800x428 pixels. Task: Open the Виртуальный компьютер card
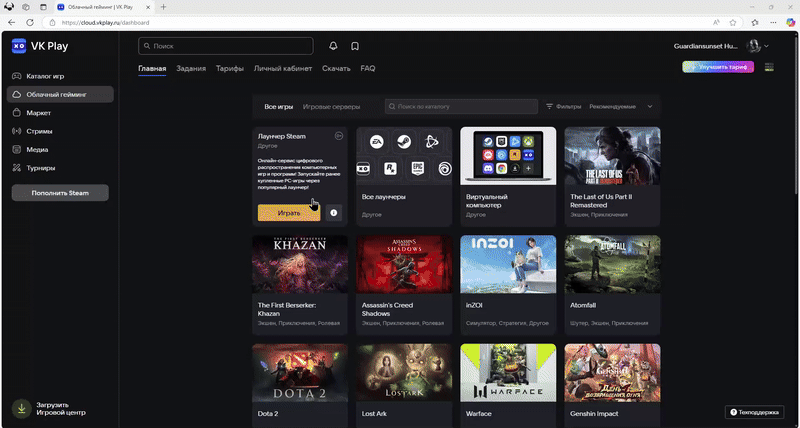click(x=508, y=177)
